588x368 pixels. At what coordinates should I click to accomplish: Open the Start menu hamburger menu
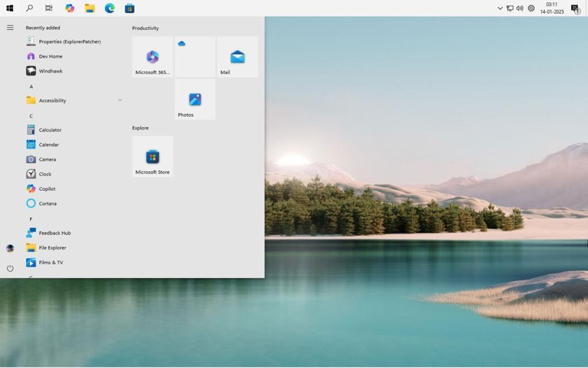pos(10,26)
